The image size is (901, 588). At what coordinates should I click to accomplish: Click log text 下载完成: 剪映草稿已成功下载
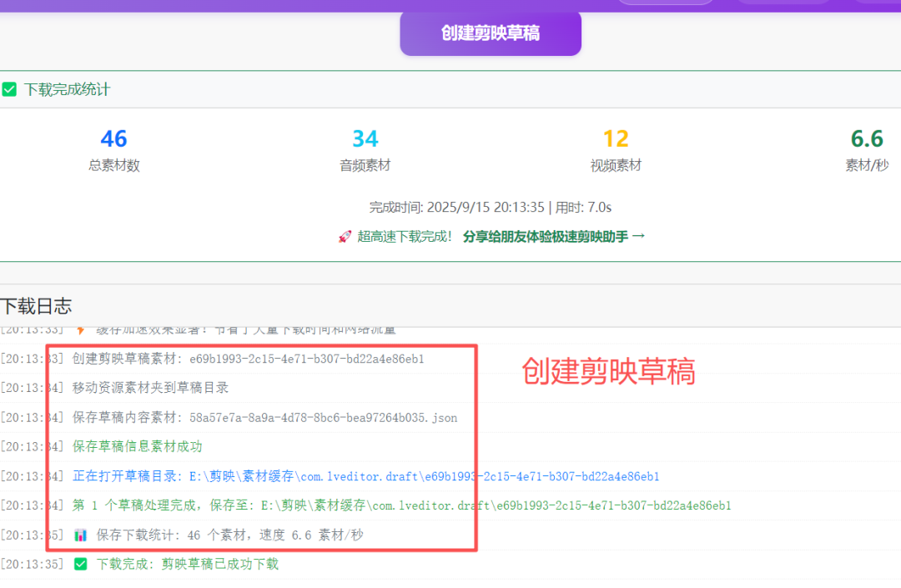coord(188,565)
